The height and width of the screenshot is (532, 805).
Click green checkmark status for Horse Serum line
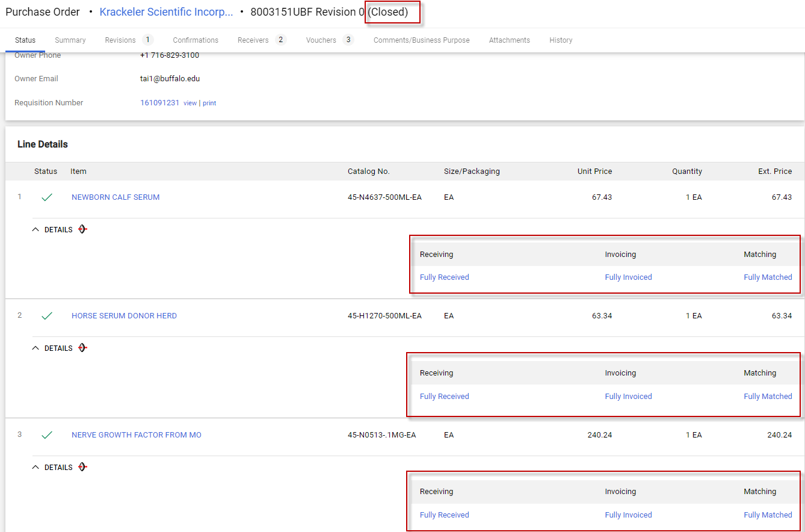pos(47,316)
